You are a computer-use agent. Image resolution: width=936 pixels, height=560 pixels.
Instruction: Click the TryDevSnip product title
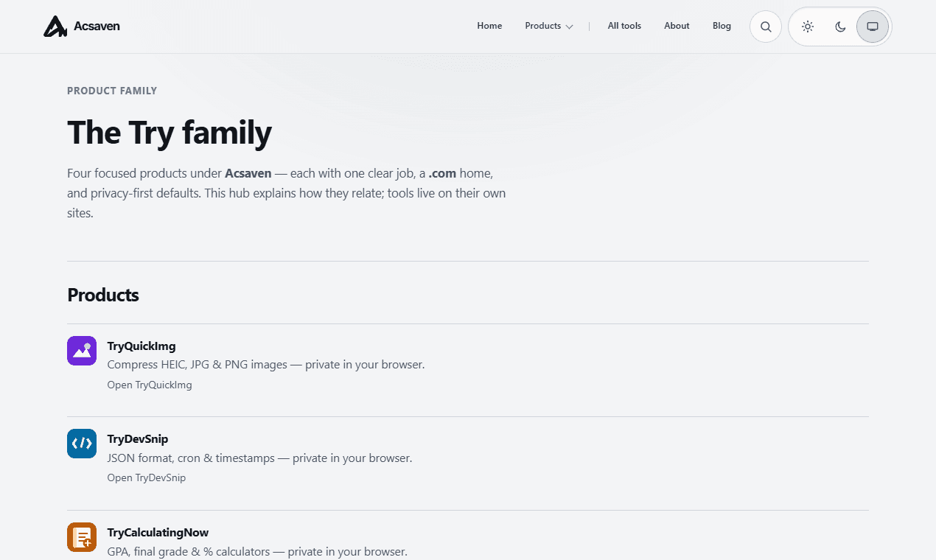tap(138, 439)
